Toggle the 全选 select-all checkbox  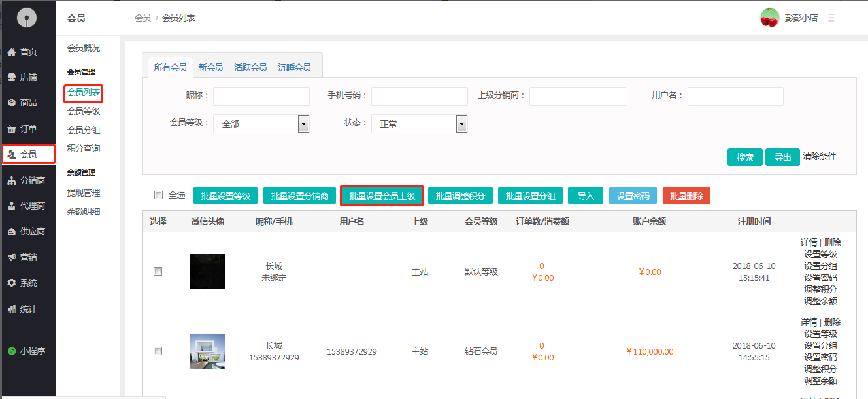point(158,195)
